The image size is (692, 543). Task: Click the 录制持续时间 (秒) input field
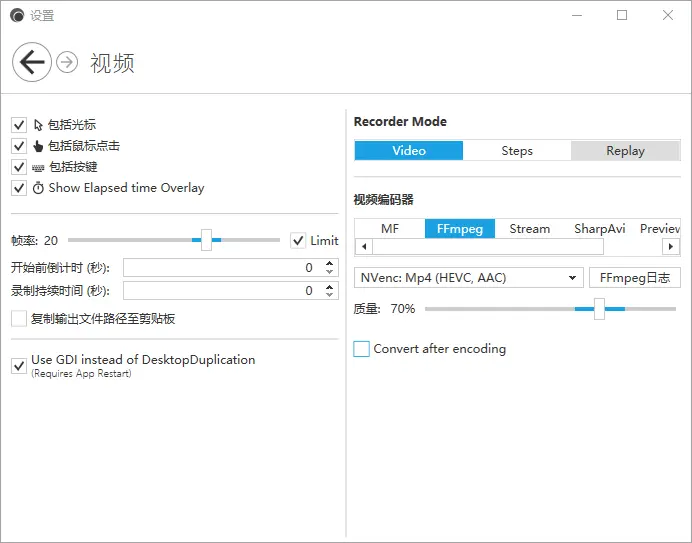coord(231,290)
